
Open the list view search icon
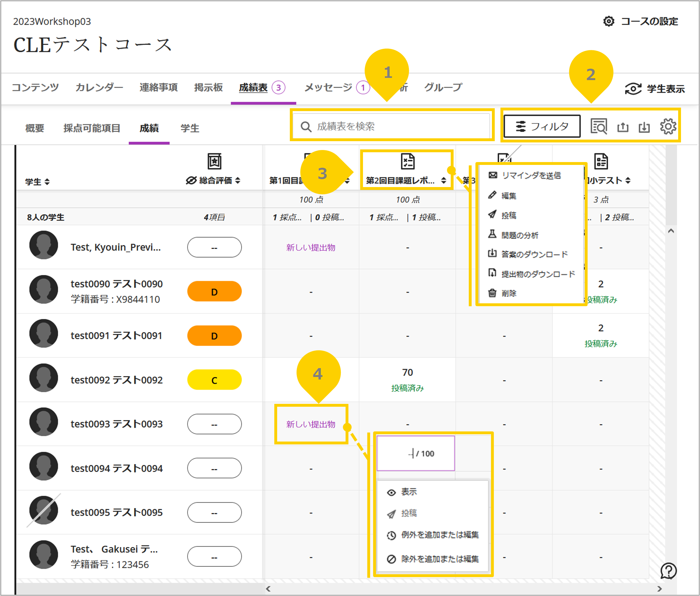tap(599, 127)
